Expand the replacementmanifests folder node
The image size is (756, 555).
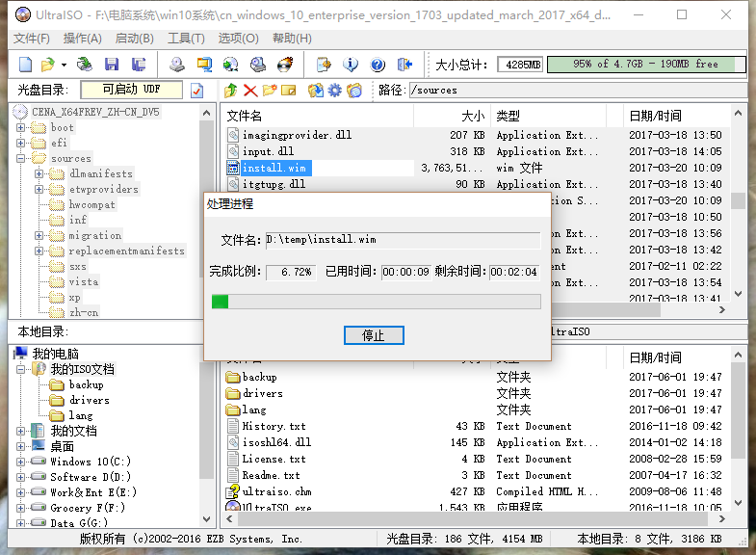coord(39,251)
